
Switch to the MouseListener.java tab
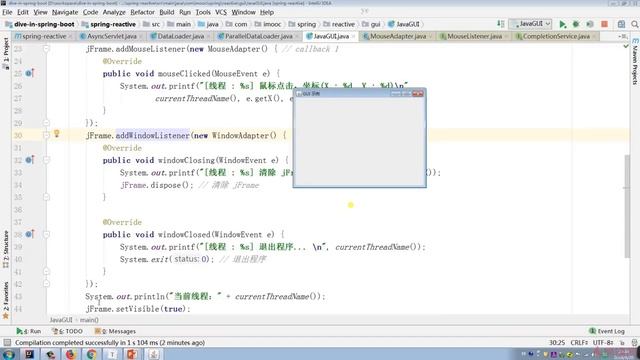pyautogui.click(x=474, y=36)
